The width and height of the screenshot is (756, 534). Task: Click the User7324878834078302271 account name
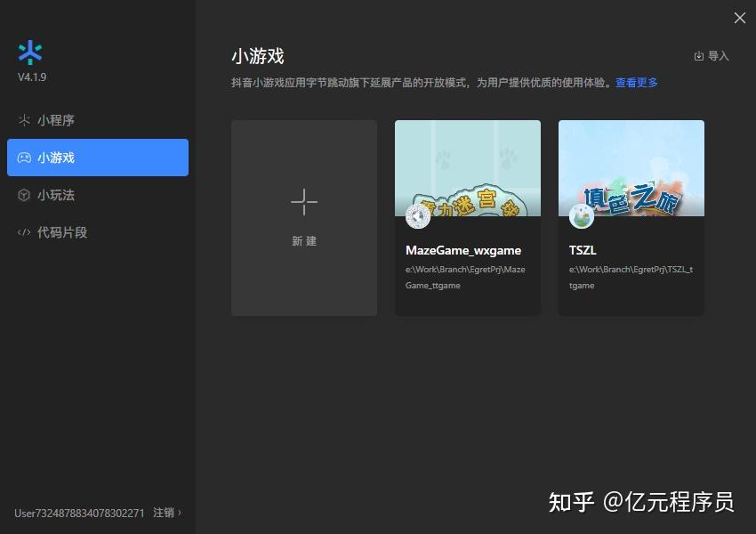point(79,513)
